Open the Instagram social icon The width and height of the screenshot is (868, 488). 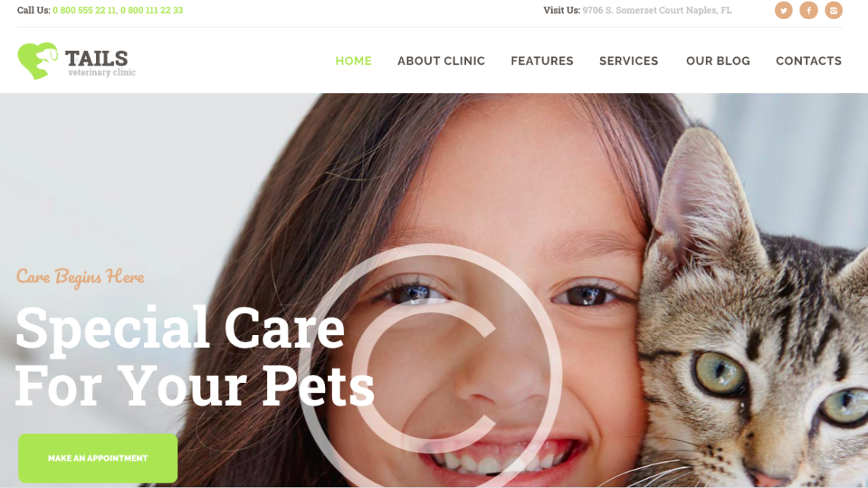[833, 10]
